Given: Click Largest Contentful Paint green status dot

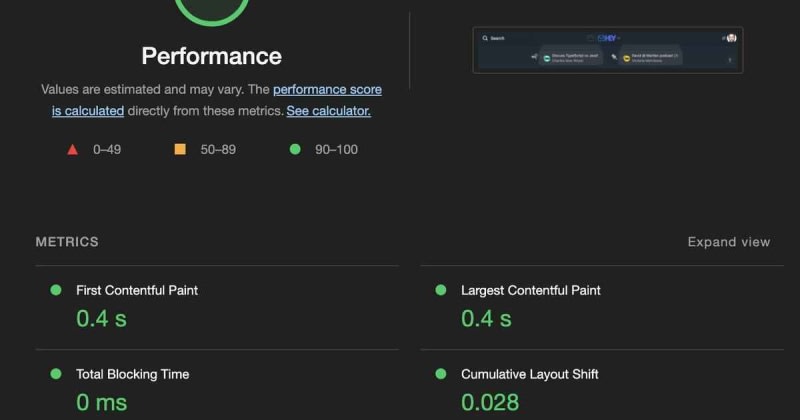Looking at the screenshot, I should click(x=441, y=290).
